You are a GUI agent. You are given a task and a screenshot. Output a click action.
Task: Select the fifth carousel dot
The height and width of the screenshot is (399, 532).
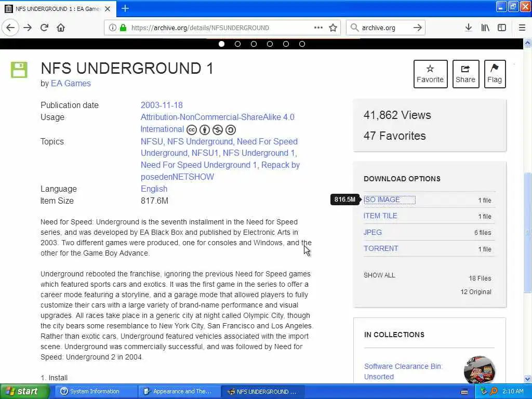pos(286,44)
